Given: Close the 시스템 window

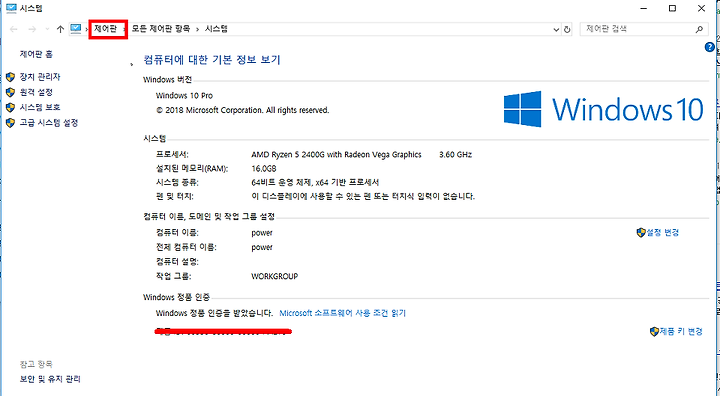Looking at the screenshot, I should (x=701, y=8).
